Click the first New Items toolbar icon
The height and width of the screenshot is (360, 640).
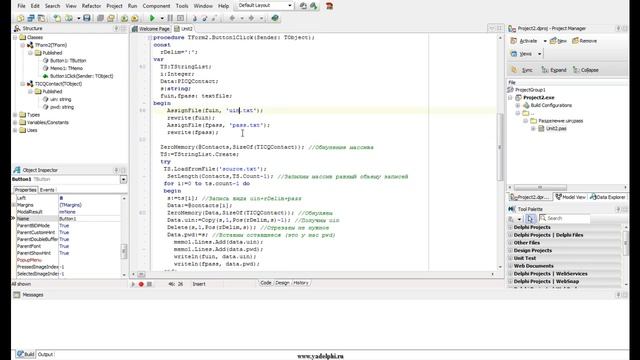(x=20, y=18)
